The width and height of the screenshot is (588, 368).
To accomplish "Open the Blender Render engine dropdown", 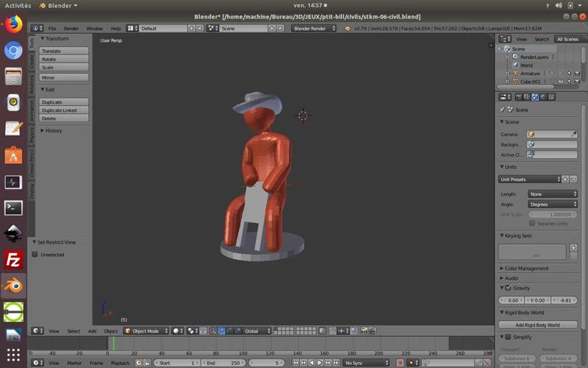I will [x=314, y=29].
